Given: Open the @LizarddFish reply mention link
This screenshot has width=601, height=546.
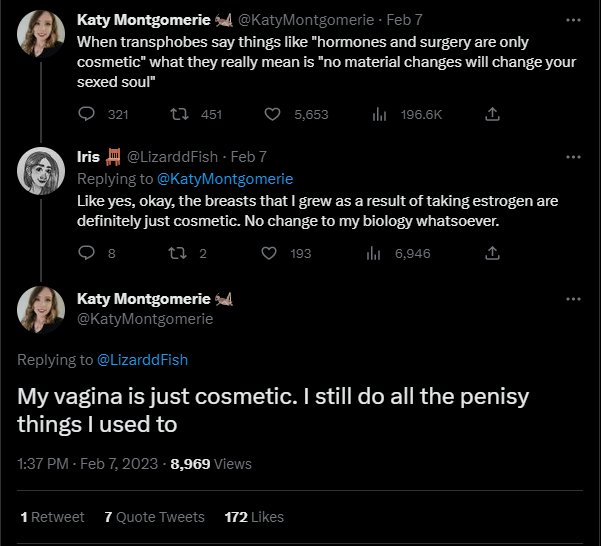Looking at the screenshot, I should [x=142, y=360].
